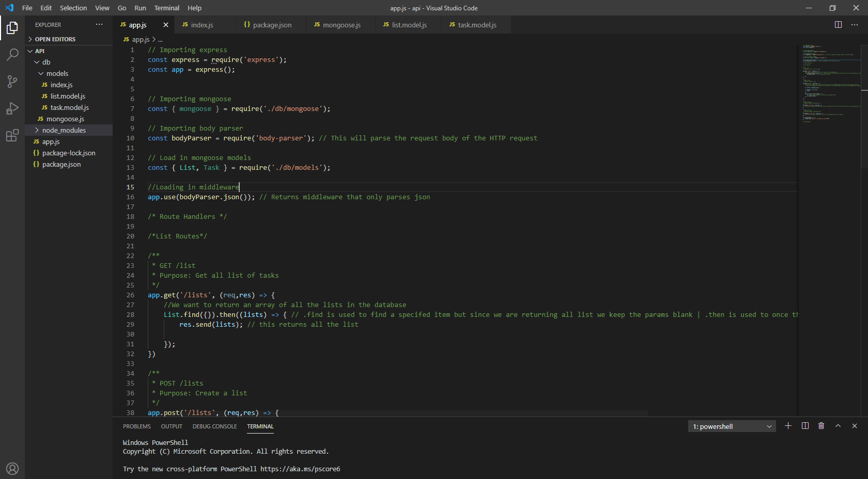Select app.js in the file tree
This screenshot has width=868, height=479.
click(69, 141)
